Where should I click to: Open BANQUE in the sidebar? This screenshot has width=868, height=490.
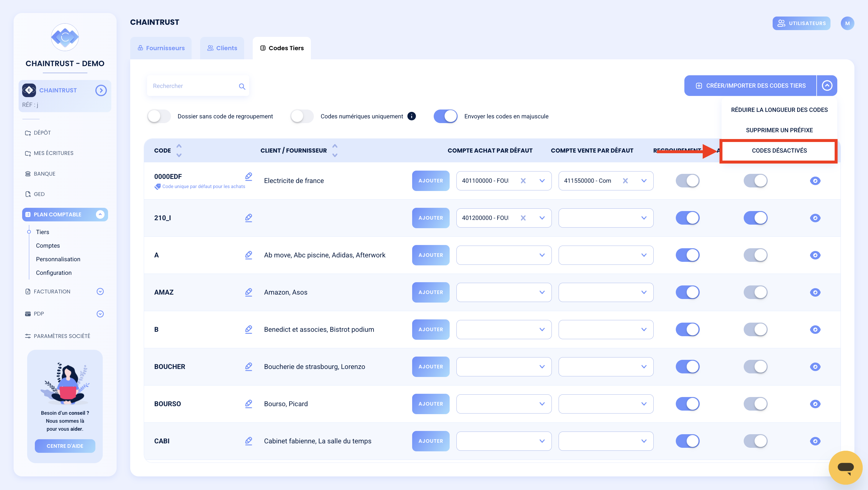(x=40, y=174)
